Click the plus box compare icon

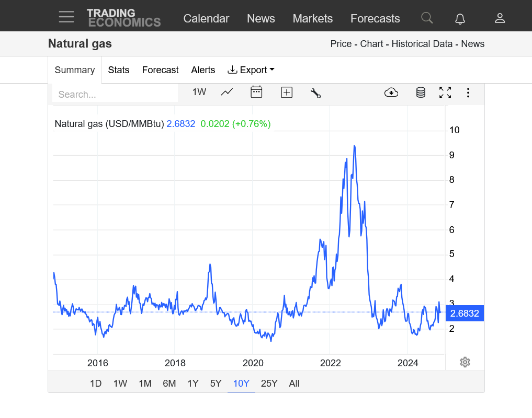(286, 92)
